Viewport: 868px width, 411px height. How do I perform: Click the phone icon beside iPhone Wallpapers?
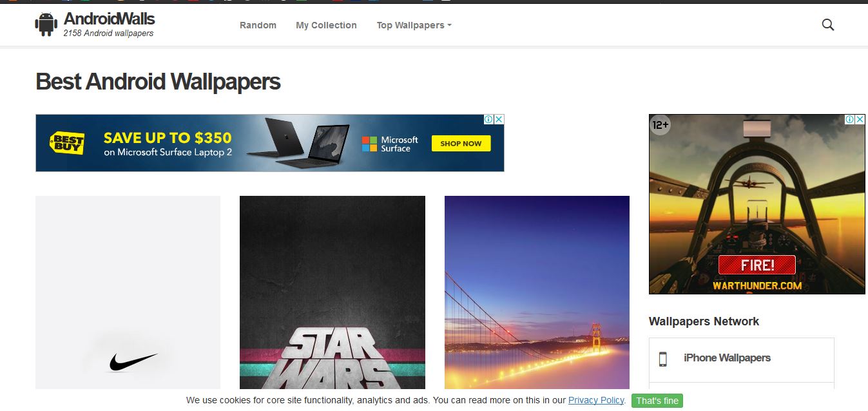(663, 359)
